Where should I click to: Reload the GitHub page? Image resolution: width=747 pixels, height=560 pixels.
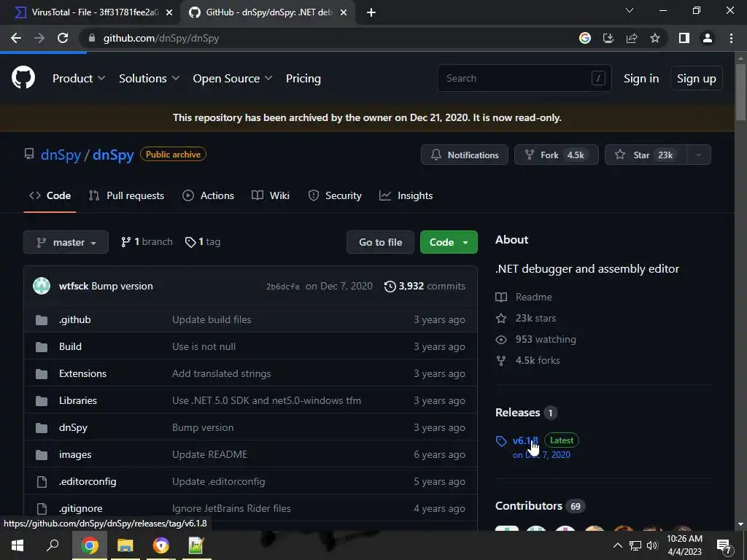tap(63, 38)
